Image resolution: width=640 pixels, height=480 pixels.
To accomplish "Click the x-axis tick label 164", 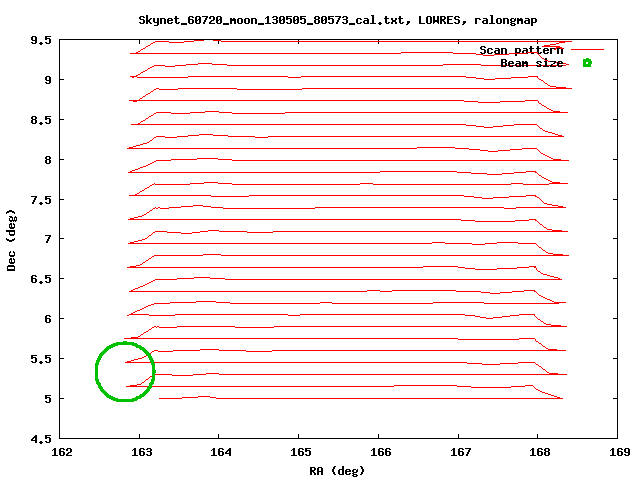I will pos(220,452).
